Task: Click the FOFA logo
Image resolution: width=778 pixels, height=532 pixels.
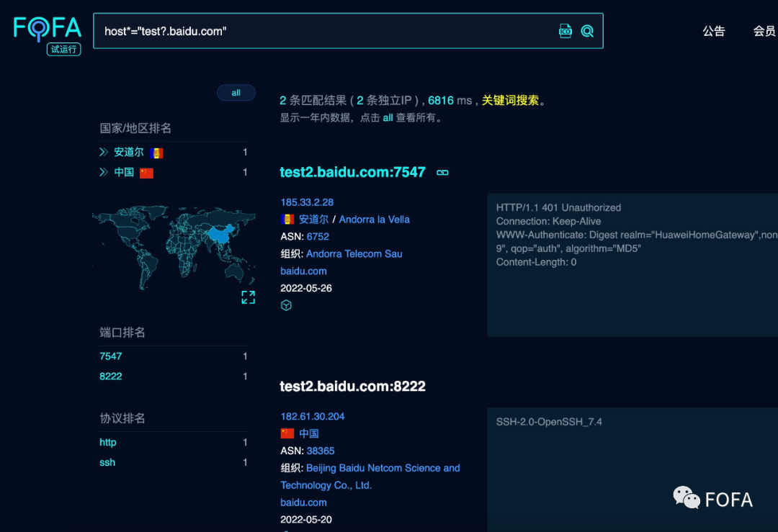Action: click(47, 28)
